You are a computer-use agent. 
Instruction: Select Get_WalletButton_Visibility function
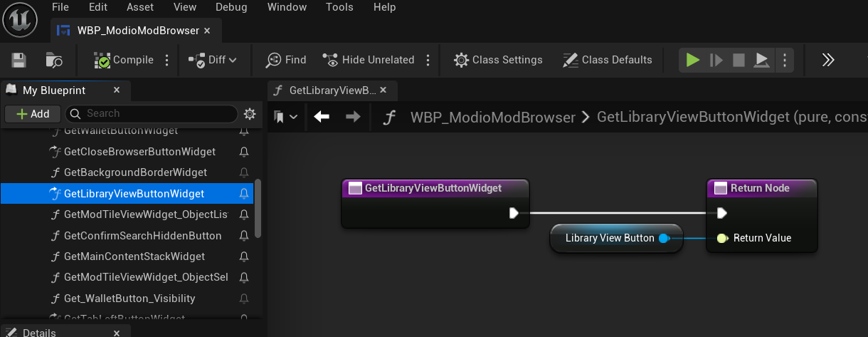[129, 299]
